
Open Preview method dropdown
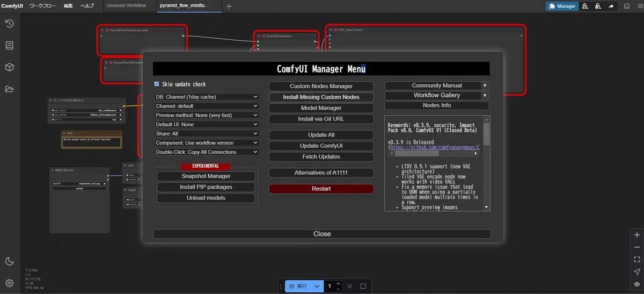tap(207, 116)
